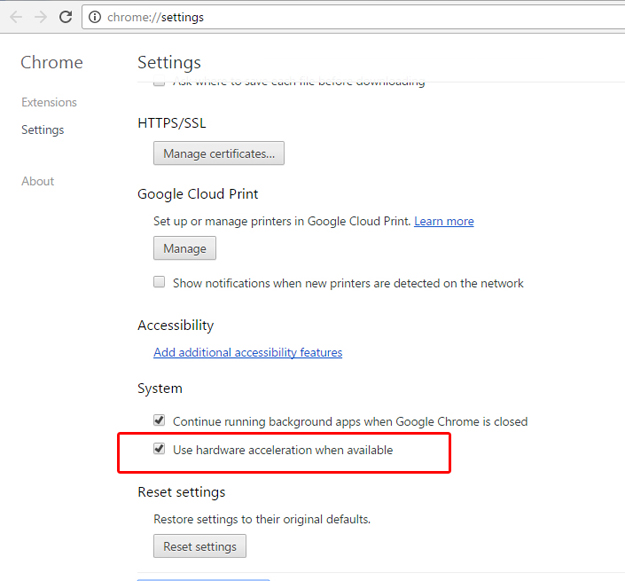Image resolution: width=625 pixels, height=581 pixels.
Task: Reload the chrome settings page
Action: tap(66, 17)
